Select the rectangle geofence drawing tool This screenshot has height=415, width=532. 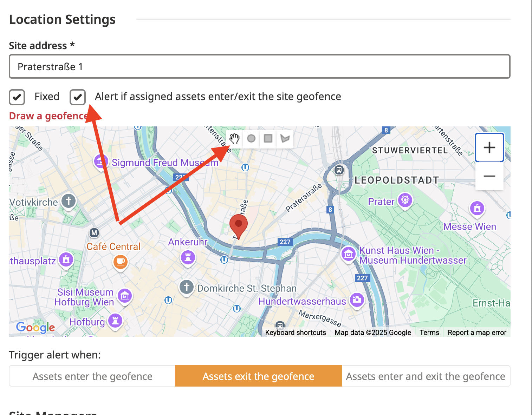click(268, 139)
